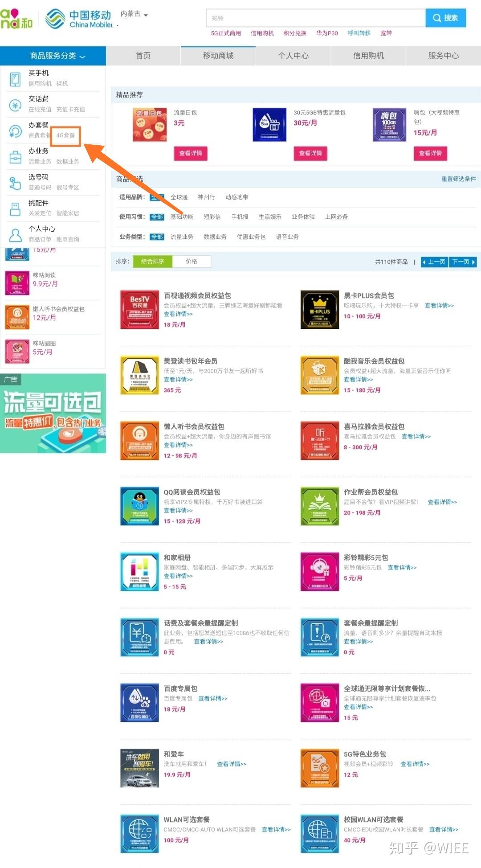Sort products by 价格
Image resolution: width=481 pixels, height=868 pixels.
(x=192, y=262)
